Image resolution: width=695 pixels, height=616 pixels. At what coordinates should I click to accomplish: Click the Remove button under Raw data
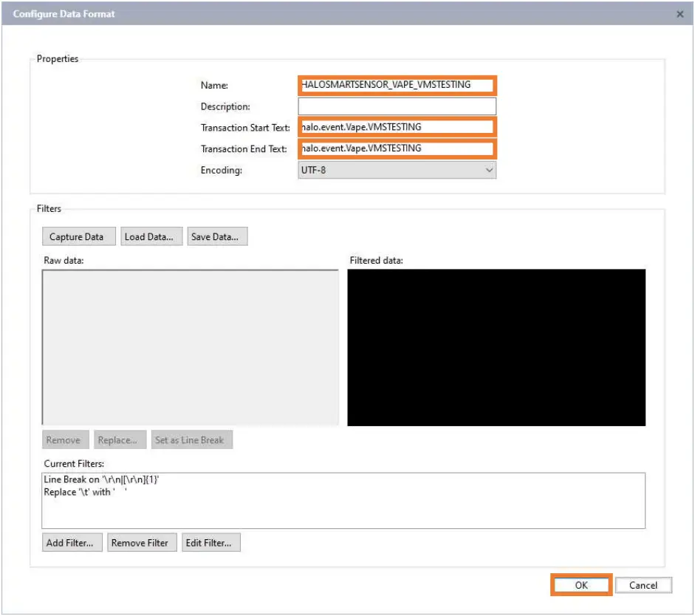pos(64,439)
